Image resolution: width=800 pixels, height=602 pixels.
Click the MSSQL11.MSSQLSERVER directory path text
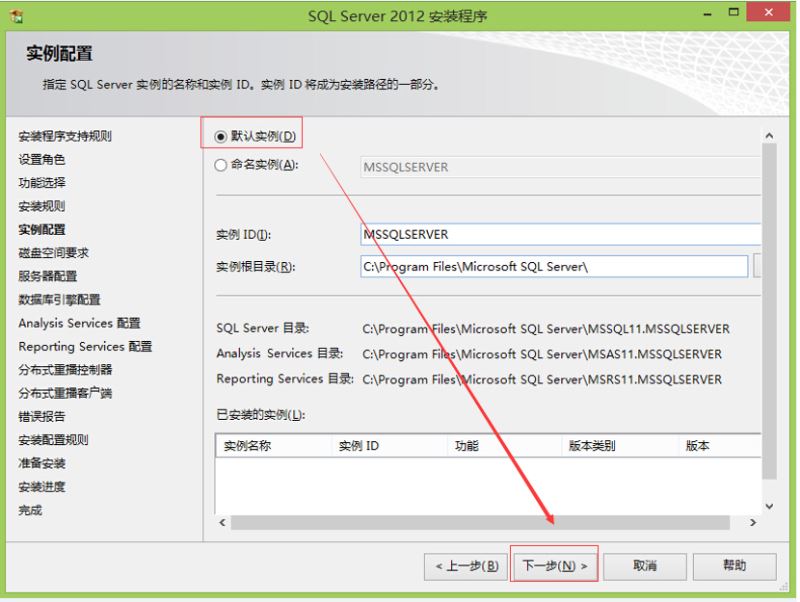coord(546,329)
